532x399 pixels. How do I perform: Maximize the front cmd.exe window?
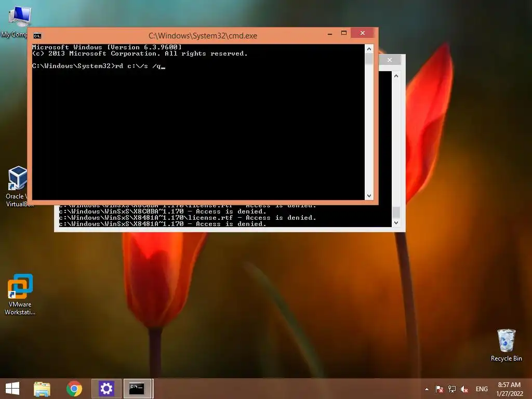point(344,33)
